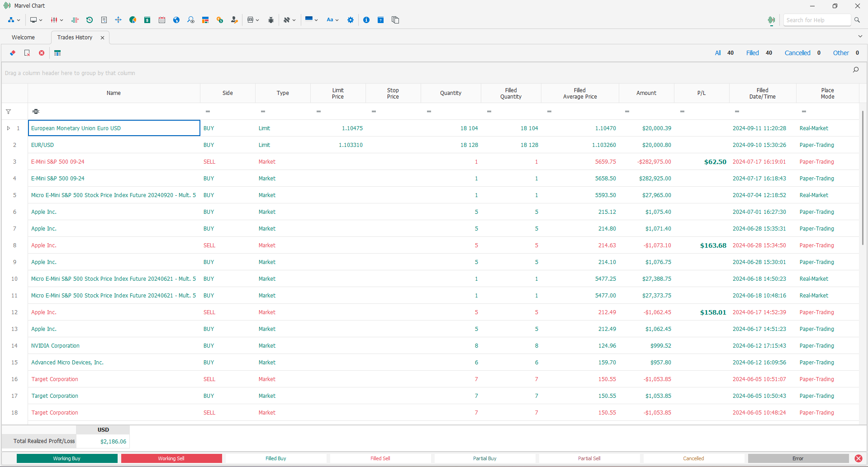Click the blue crosshair arrows icon
Image resolution: width=868 pixels, height=467 pixels.
119,20
